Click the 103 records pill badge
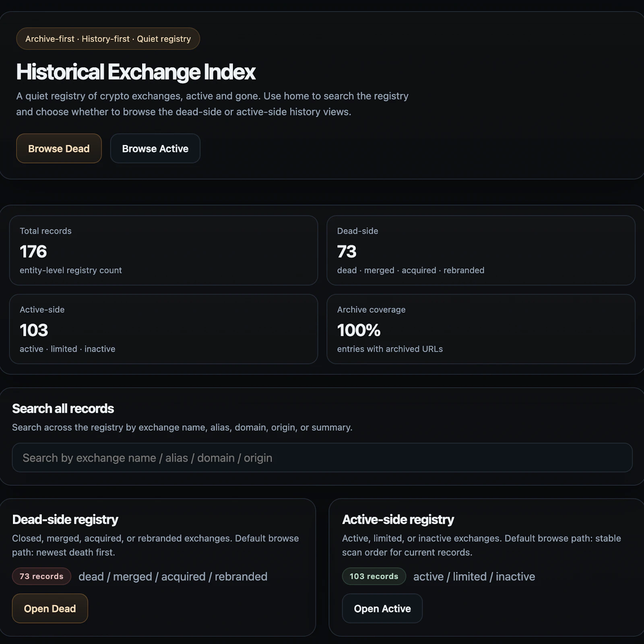 pos(374,576)
